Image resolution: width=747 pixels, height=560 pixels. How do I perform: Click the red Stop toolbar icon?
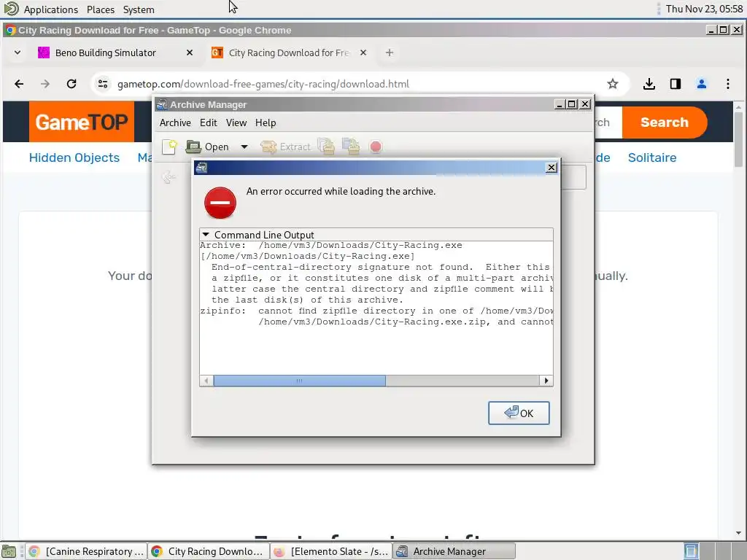click(376, 147)
